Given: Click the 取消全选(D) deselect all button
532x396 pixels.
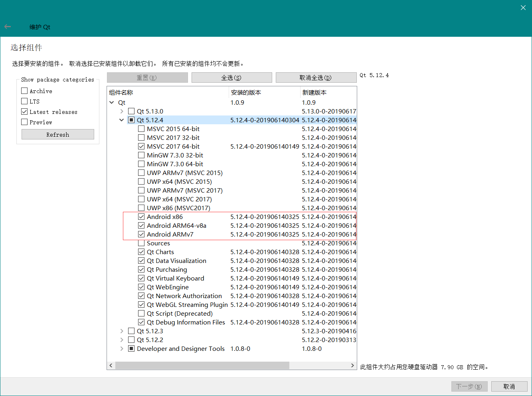Looking at the screenshot, I should click(x=316, y=78).
